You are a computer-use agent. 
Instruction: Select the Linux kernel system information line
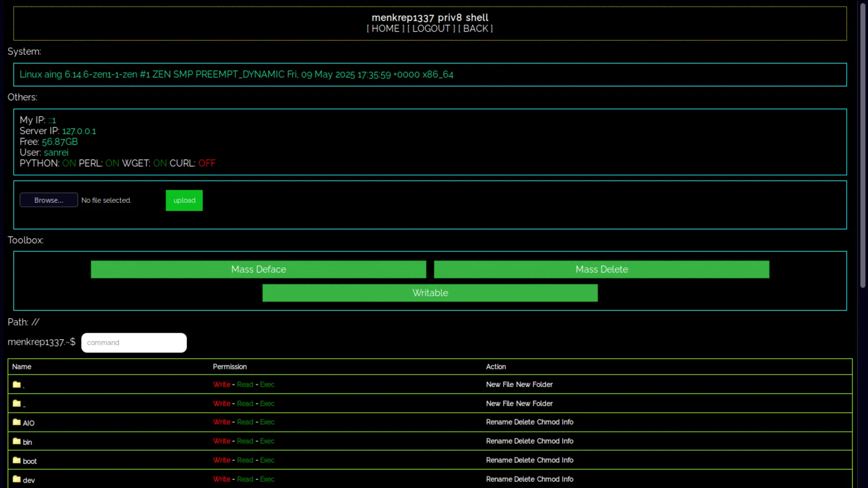pos(236,75)
